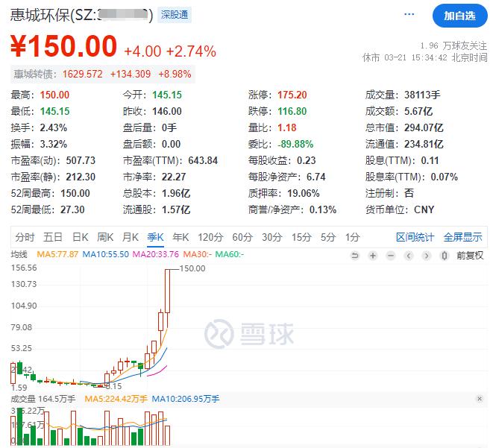Click the volume MA10:206.95万手 label
Viewport: 493px width, 448px height.
tap(186, 399)
